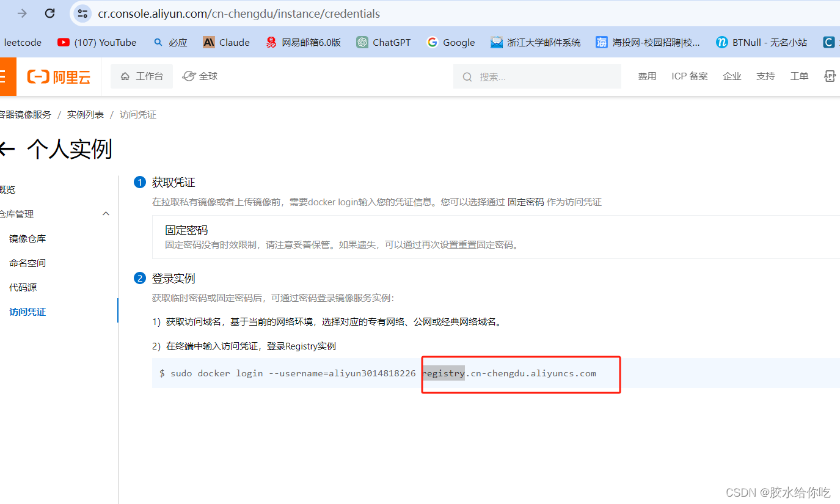Open the 工单 menu
Screen dimensions: 840x504
799,76
